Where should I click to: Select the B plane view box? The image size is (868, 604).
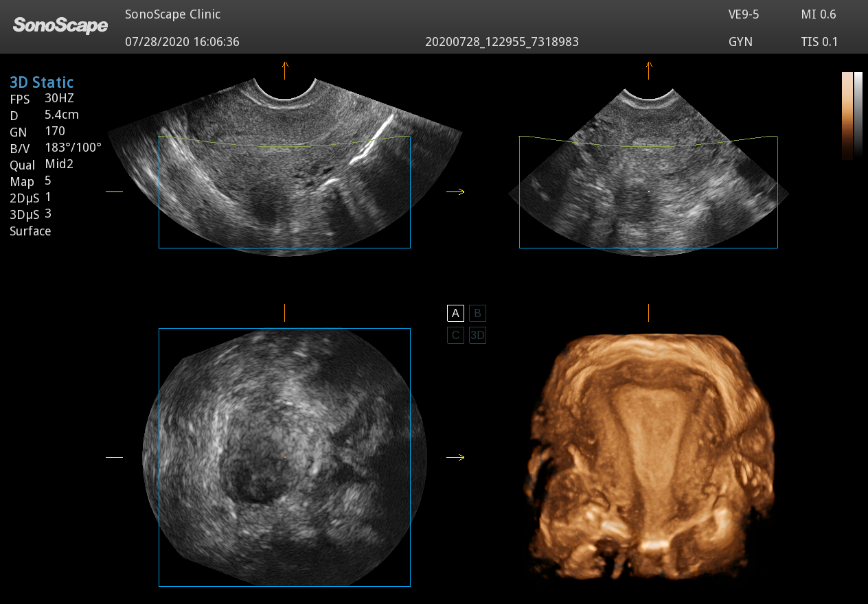pos(477,314)
